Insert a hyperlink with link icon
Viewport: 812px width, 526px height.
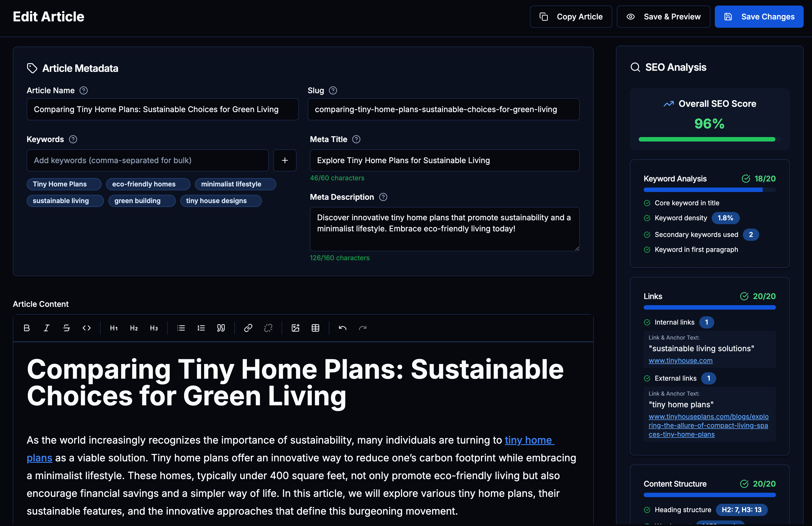(x=248, y=328)
